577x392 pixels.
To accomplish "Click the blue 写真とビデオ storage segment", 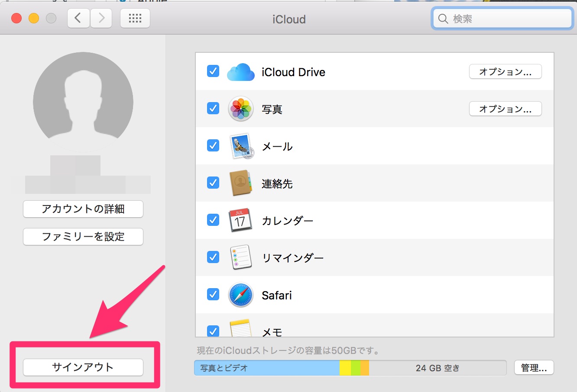I will pos(267,368).
